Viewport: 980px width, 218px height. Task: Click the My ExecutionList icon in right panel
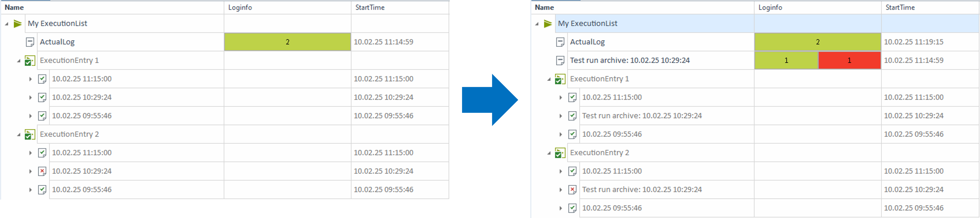point(548,24)
